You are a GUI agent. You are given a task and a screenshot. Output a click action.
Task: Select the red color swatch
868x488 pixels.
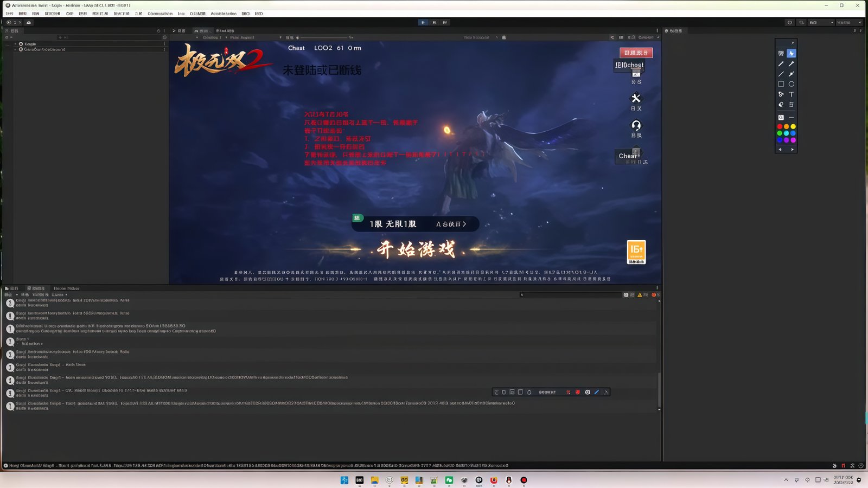tap(780, 126)
